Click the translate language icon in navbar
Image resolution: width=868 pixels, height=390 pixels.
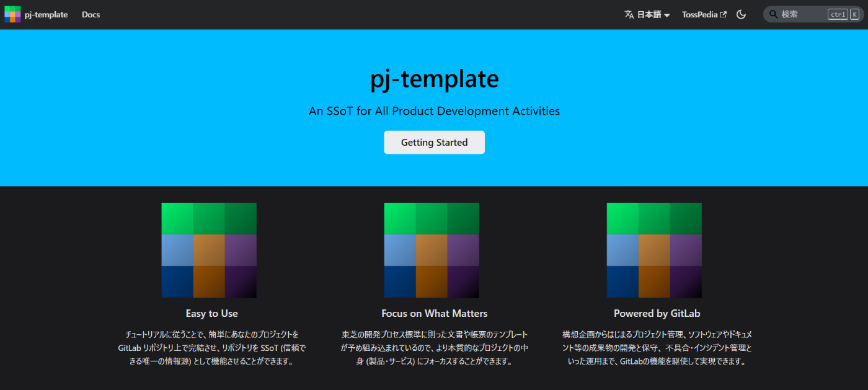coord(629,14)
